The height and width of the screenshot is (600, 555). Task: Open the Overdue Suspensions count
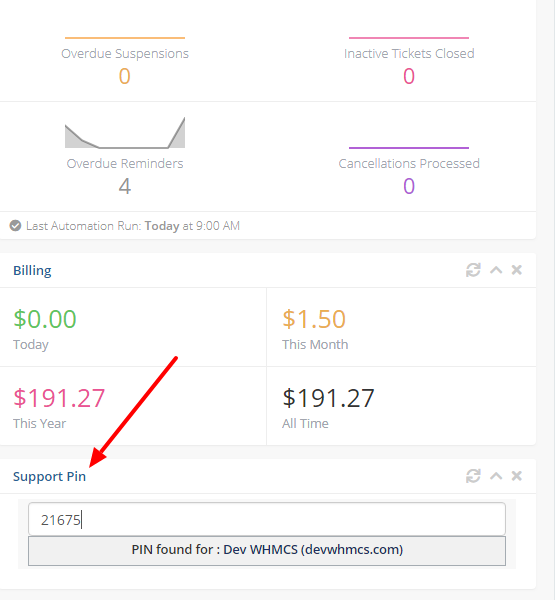124,76
